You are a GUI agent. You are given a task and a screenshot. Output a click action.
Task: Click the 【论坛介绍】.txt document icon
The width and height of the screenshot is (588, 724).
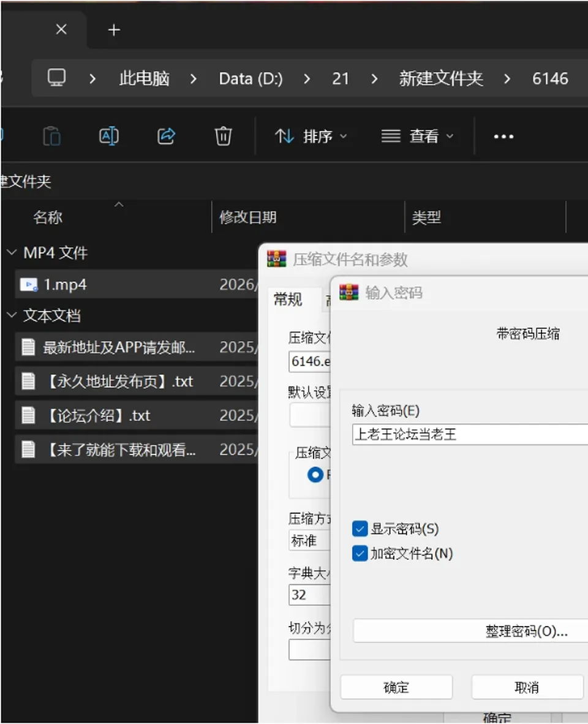tap(28, 415)
